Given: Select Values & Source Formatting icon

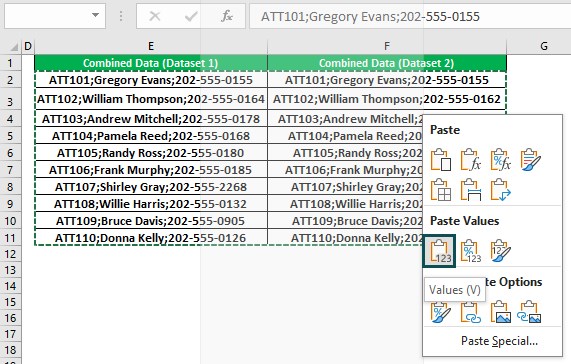Looking at the screenshot, I should [500, 251].
